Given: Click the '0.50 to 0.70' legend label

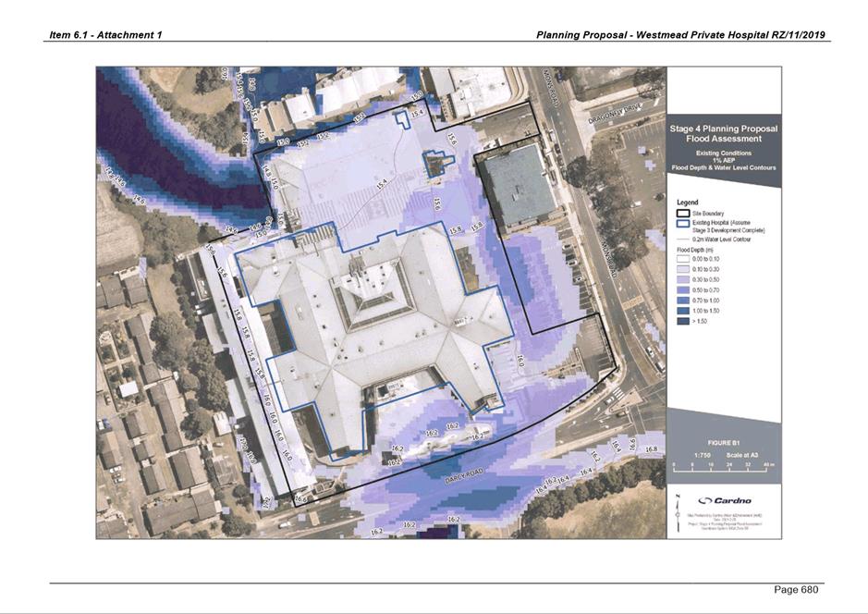Looking at the screenshot, I should (x=706, y=290).
